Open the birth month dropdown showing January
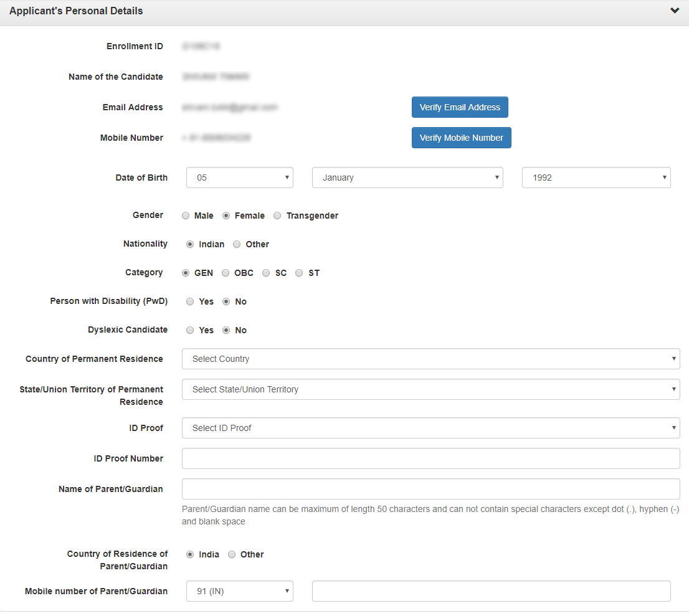 [407, 178]
